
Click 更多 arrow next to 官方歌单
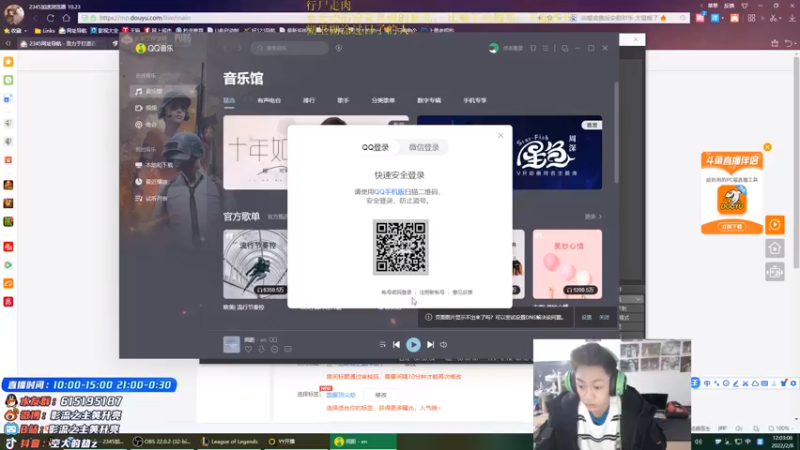pyautogui.click(x=593, y=217)
